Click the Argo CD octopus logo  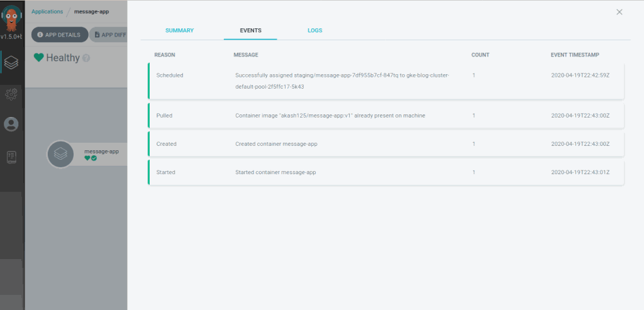click(x=11, y=18)
